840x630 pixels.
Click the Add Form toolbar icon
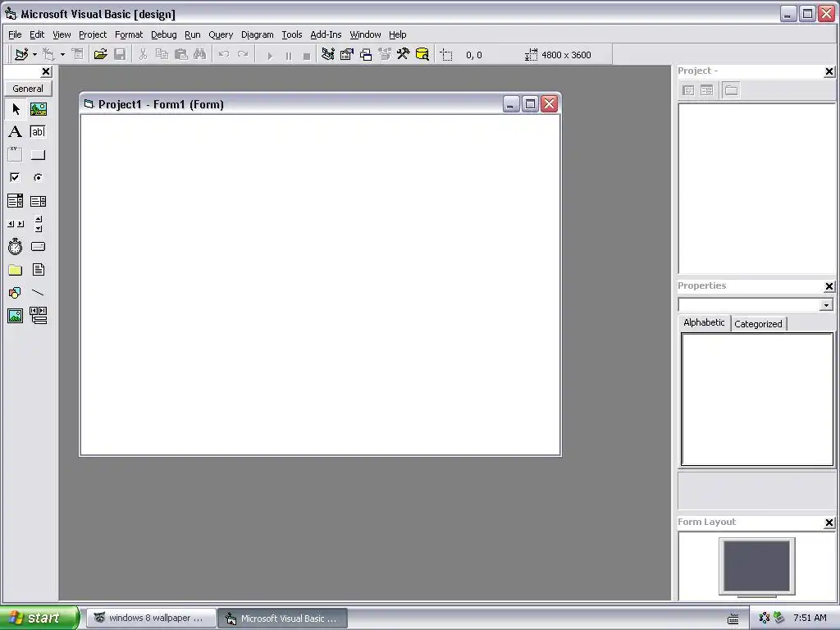pyautogui.click(x=49, y=55)
